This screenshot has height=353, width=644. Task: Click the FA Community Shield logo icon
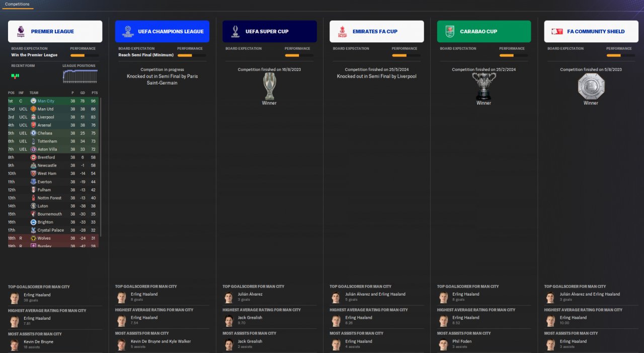[557, 31]
